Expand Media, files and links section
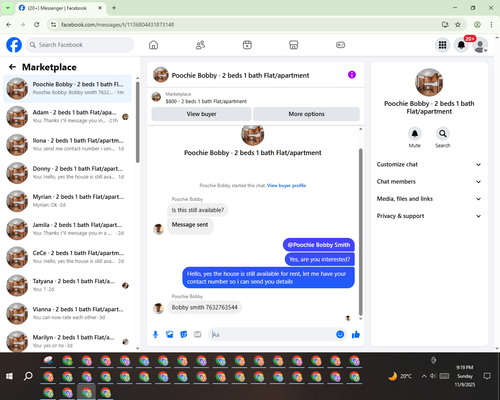The image size is (500, 400). coord(429,199)
